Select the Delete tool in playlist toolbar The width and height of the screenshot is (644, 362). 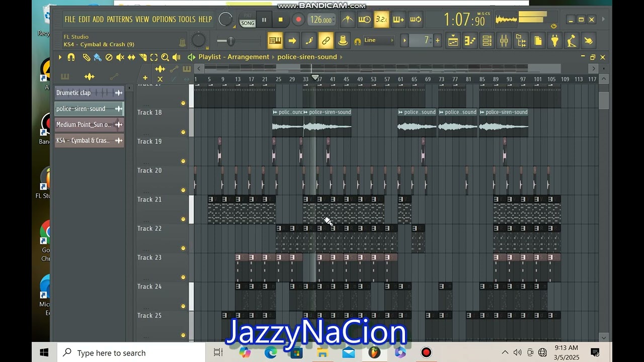point(109,57)
